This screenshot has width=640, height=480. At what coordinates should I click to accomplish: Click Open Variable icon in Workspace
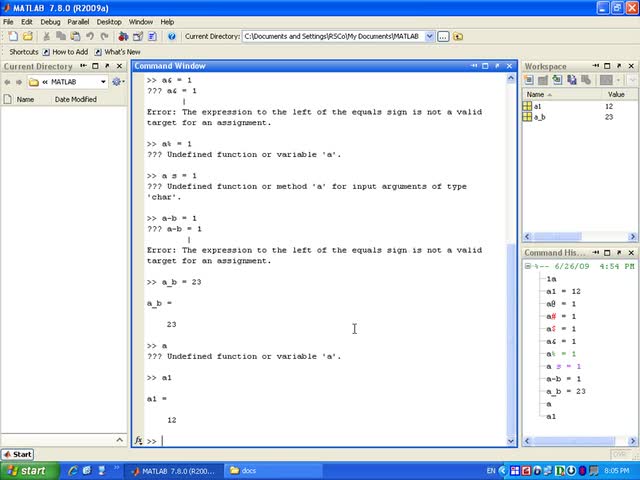click(x=543, y=80)
